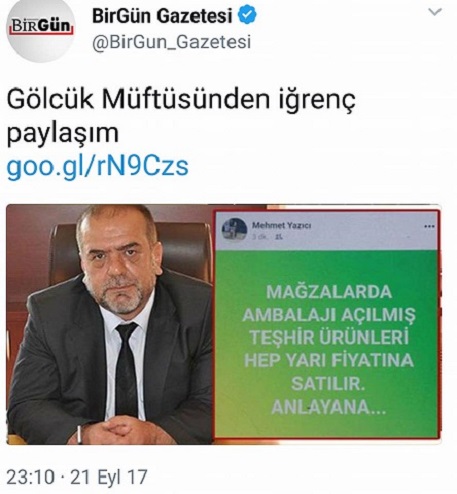457x494 pixels.
Task: Open the BirGün Gazetesi display name
Action: pos(162,15)
